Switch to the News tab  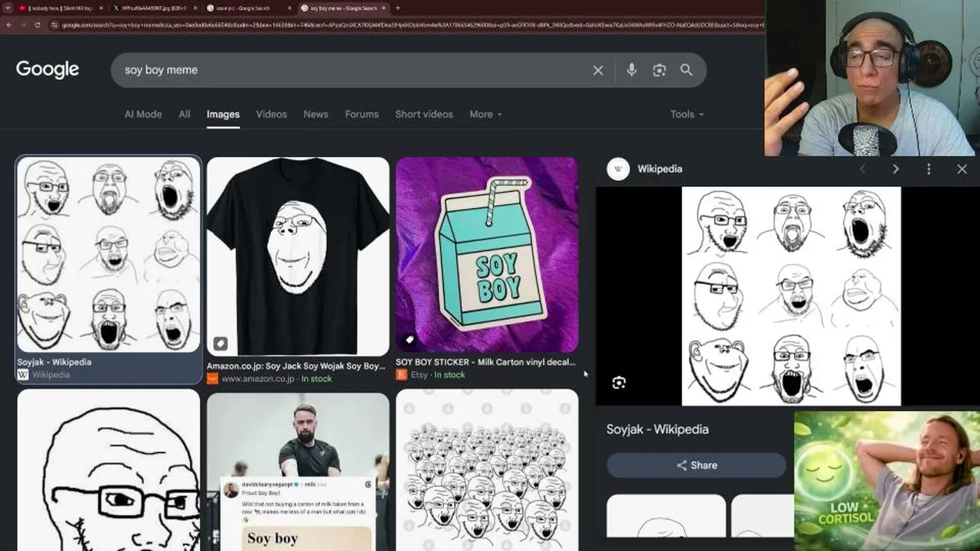point(315,114)
